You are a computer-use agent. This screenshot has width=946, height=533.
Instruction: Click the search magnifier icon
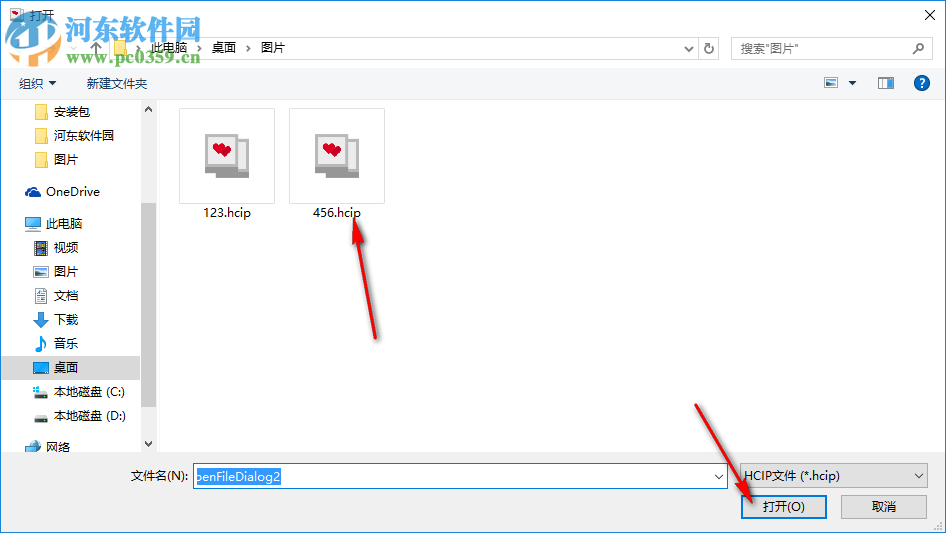click(x=918, y=48)
